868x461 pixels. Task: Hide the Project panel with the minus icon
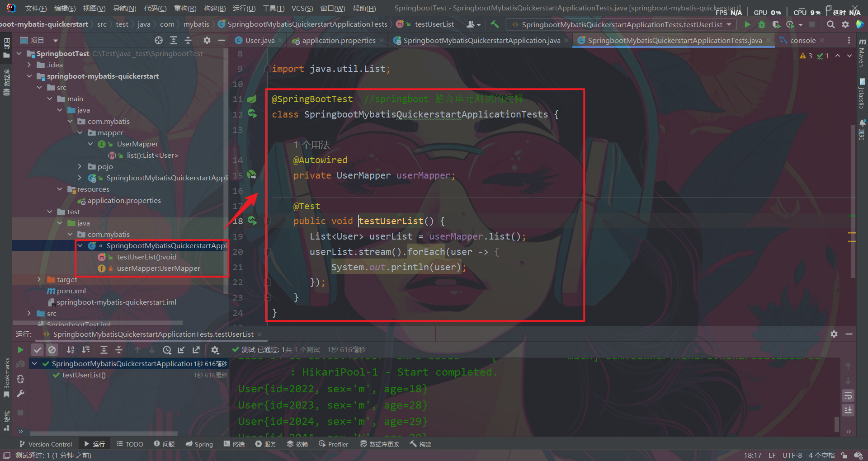tap(221, 40)
